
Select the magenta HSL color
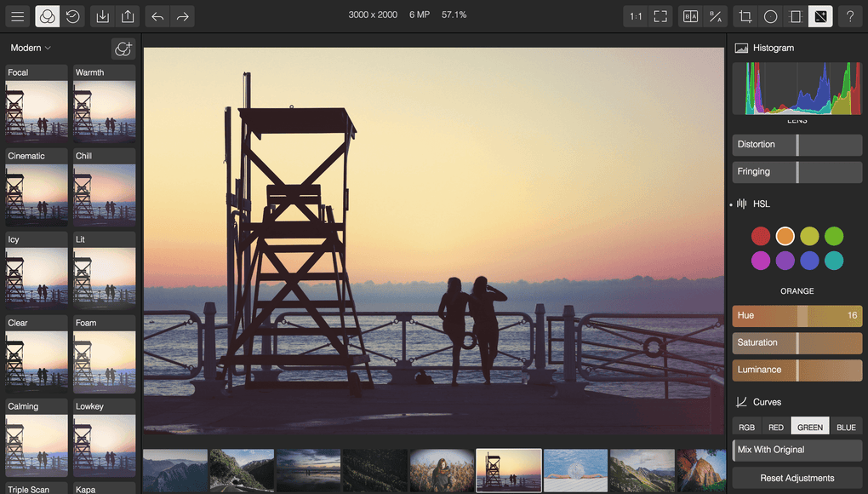click(761, 261)
